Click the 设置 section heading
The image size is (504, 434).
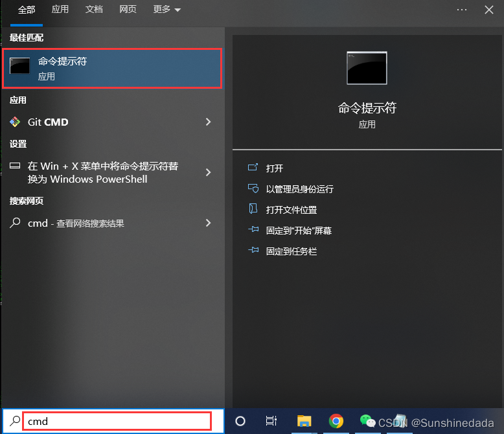click(18, 144)
